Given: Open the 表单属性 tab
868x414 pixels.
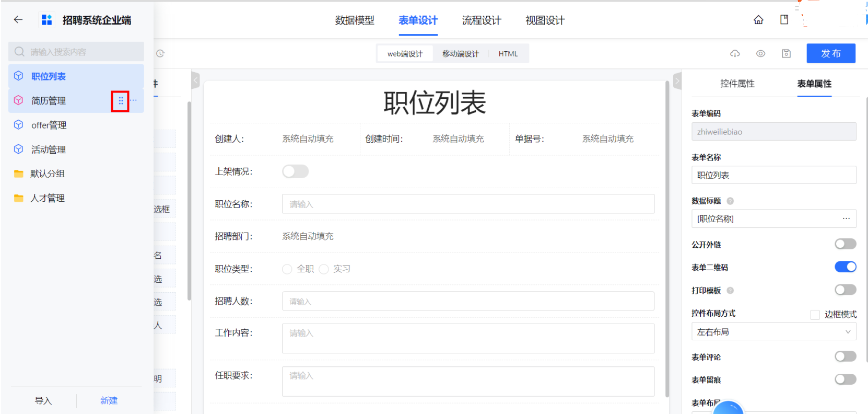Looking at the screenshot, I should [814, 84].
